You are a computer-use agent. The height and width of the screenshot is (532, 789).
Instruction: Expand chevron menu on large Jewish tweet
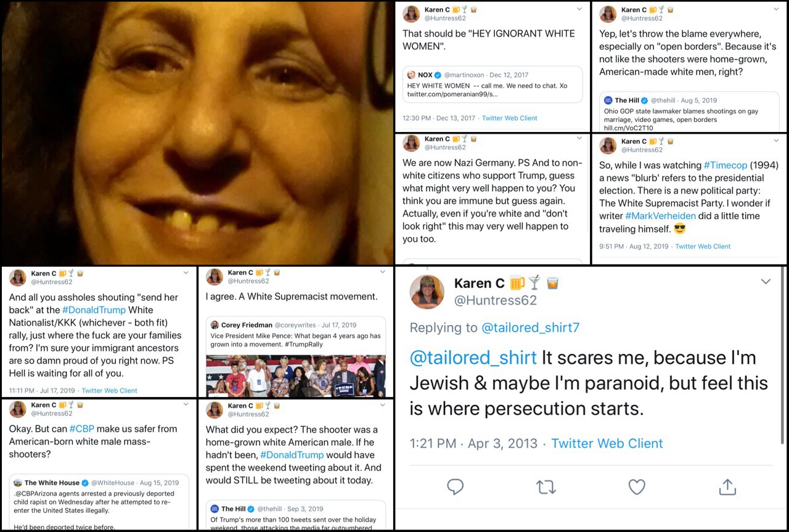tap(766, 282)
